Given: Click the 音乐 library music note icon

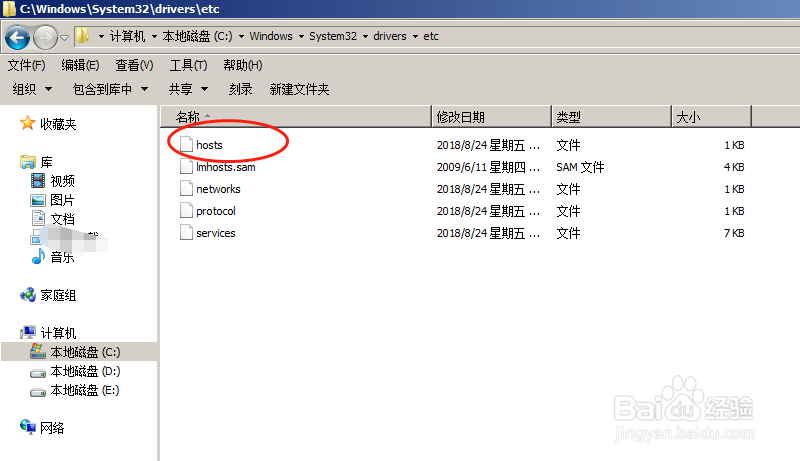Looking at the screenshot, I should 38,256.
